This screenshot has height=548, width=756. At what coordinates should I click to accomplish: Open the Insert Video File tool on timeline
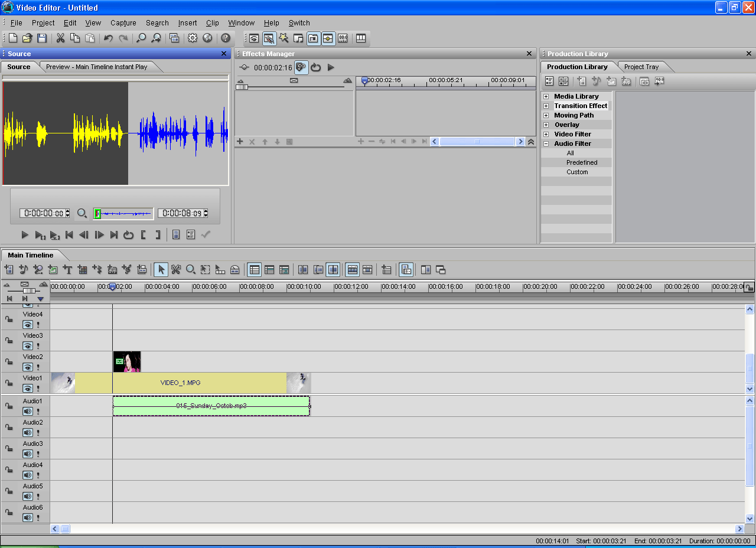point(8,269)
